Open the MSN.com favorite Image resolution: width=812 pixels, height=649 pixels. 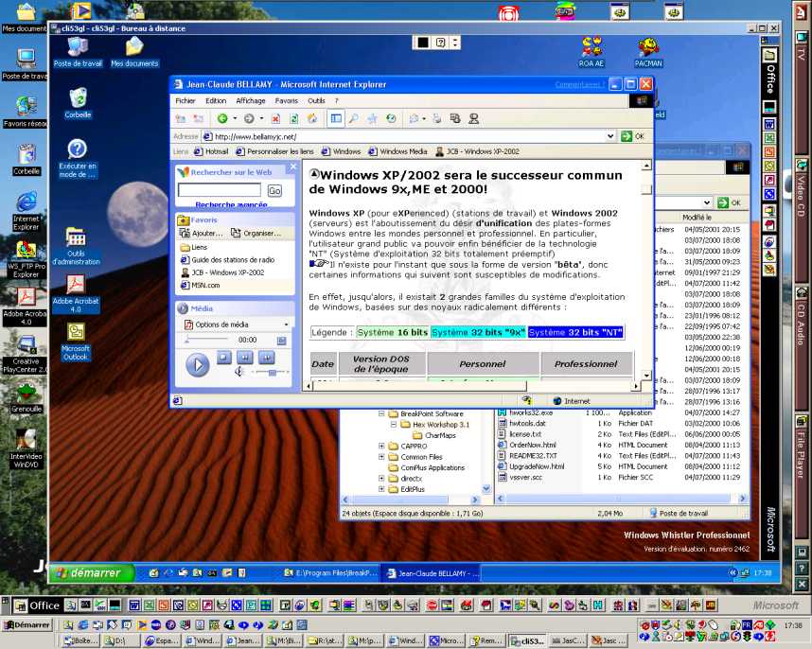[201, 285]
